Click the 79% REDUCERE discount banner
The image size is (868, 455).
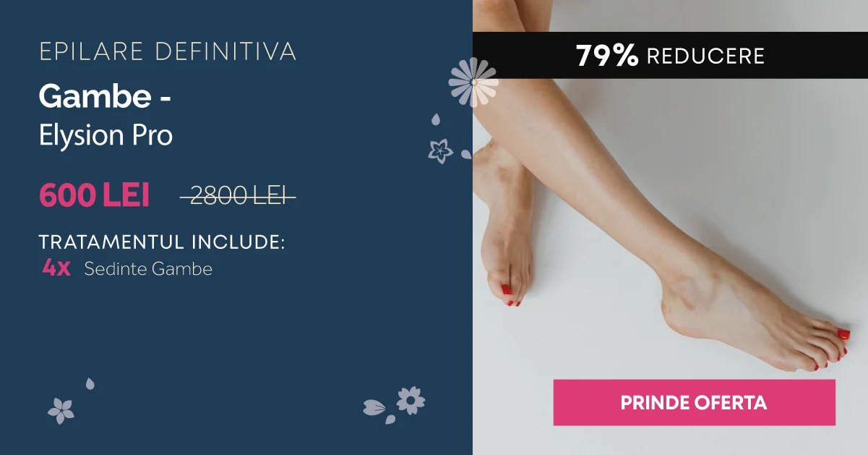670,55
